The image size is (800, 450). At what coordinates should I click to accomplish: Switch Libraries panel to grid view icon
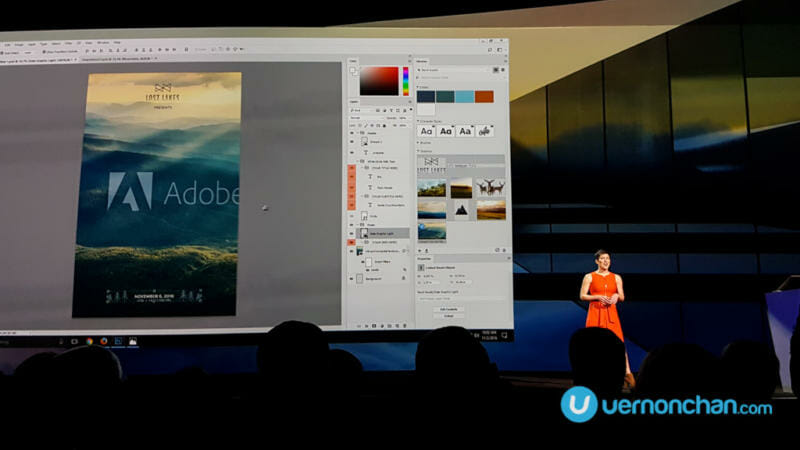[495, 70]
